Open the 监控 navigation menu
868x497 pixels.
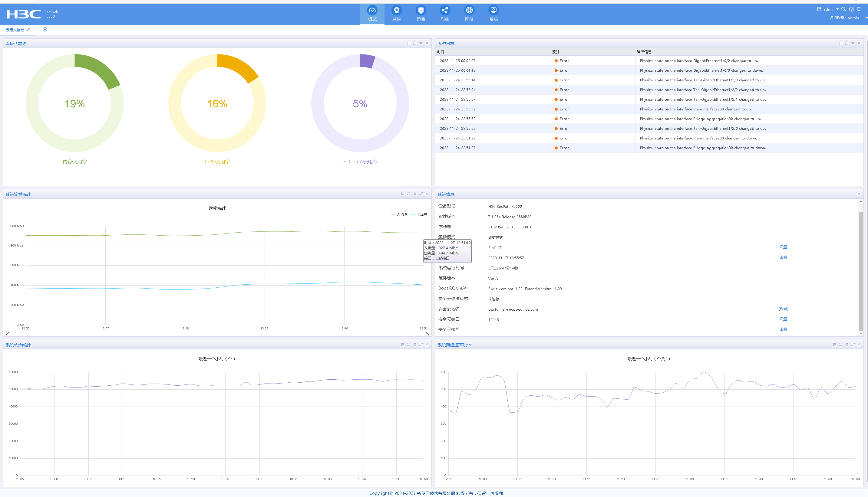point(396,14)
